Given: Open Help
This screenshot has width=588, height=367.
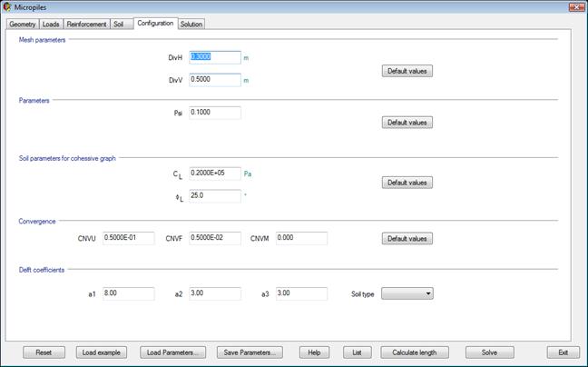Looking at the screenshot, I should tap(314, 352).
